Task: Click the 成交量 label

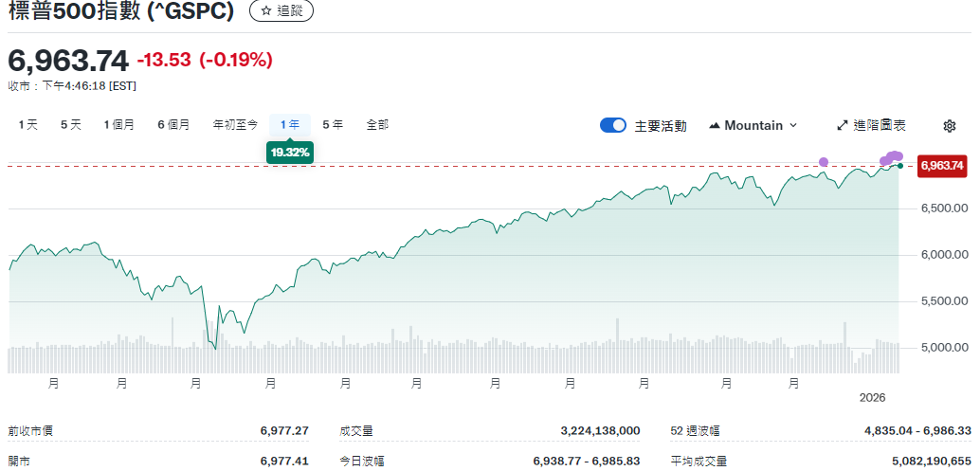Action: pos(356,430)
